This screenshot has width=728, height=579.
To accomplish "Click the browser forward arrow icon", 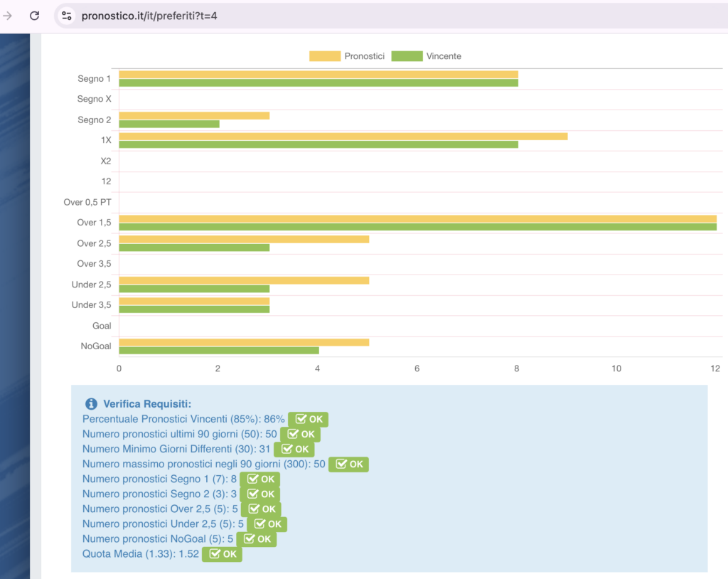I will point(8,16).
